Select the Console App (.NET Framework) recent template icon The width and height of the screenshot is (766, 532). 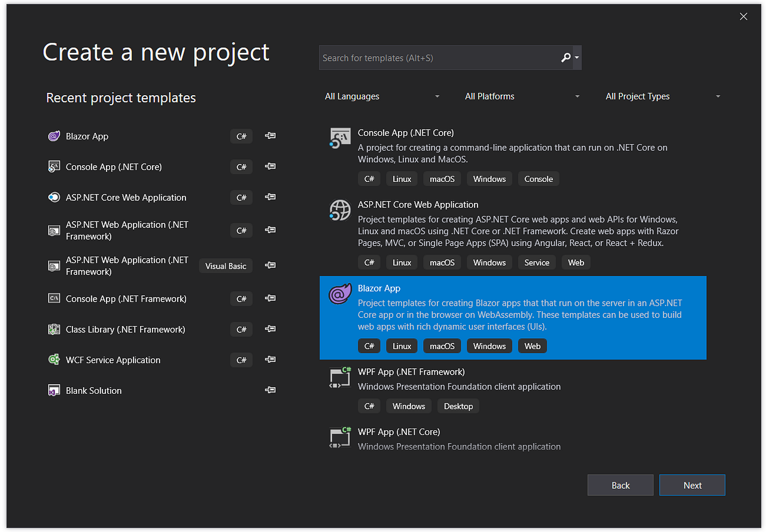(x=54, y=299)
